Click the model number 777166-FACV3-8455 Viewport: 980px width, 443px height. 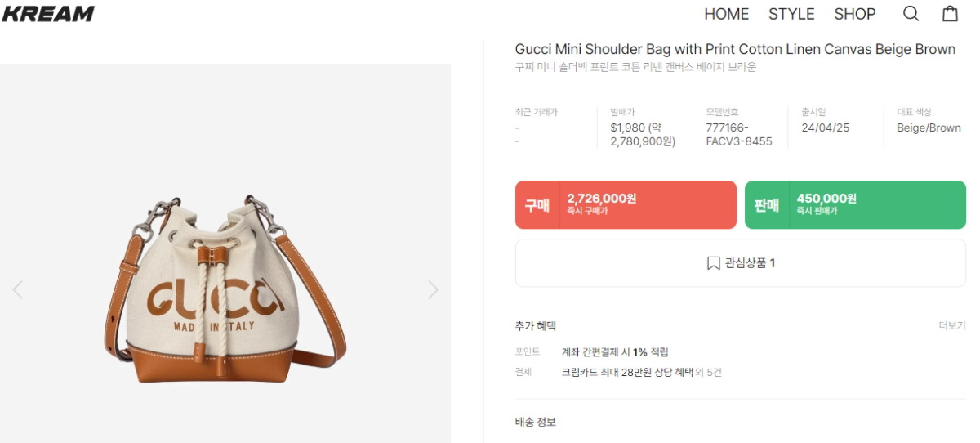pos(738,135)
